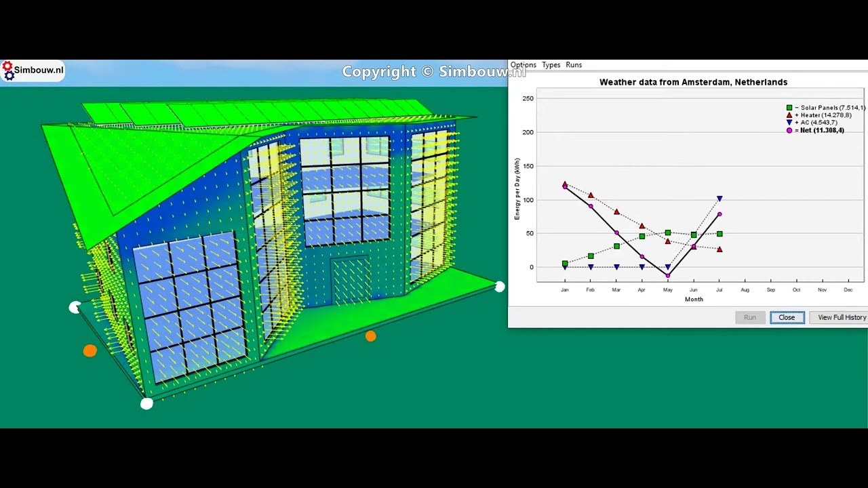Viewport: 868px width, 488px height.
Task: Select Heater legend entry
Action: click(x=818, y=115)
